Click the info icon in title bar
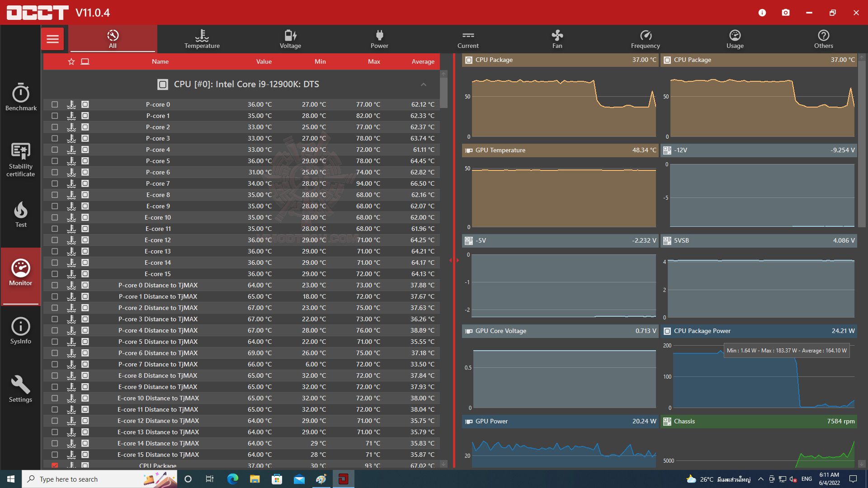Viewport: 868px width, 488px height. [762, 13]
